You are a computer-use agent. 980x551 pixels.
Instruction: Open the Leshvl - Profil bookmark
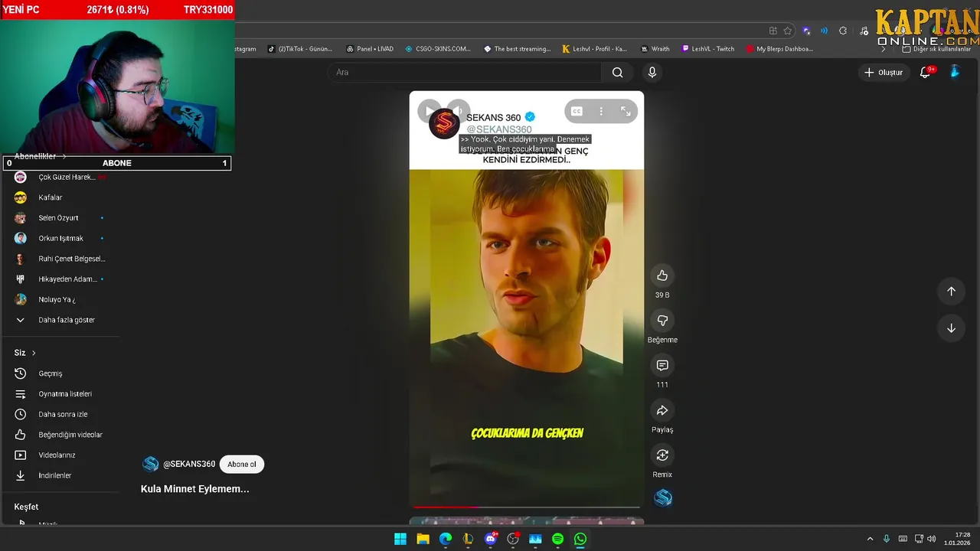pos(595,49)
